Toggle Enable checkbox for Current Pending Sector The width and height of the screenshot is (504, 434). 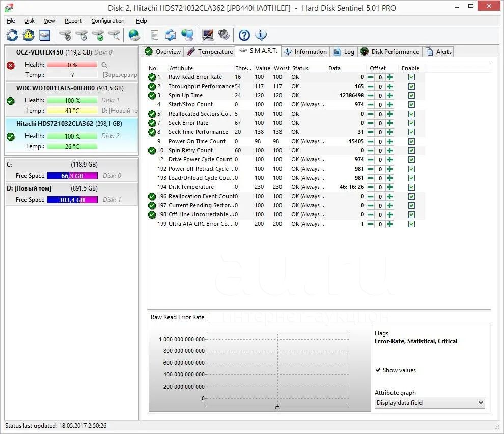click(411, 206)
